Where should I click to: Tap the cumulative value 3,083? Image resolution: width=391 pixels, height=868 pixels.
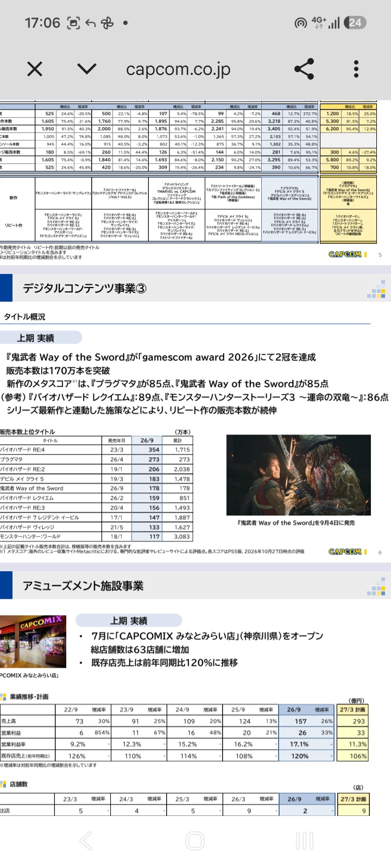coord(181,537)
